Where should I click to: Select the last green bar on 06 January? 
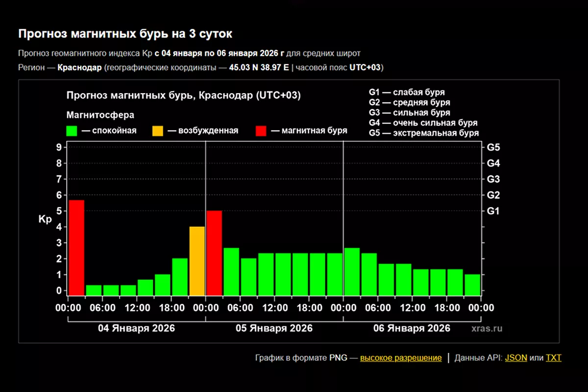[x=472, y=285]
